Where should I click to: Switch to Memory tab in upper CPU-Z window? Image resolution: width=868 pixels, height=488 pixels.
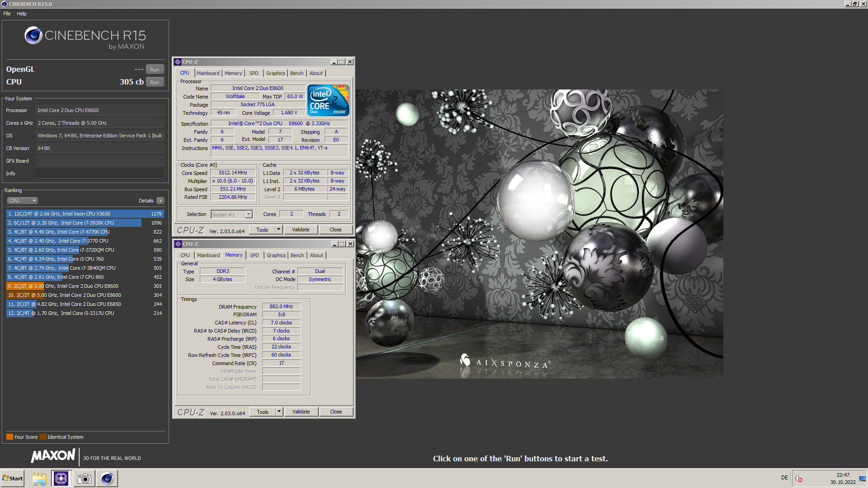[233, 73]
